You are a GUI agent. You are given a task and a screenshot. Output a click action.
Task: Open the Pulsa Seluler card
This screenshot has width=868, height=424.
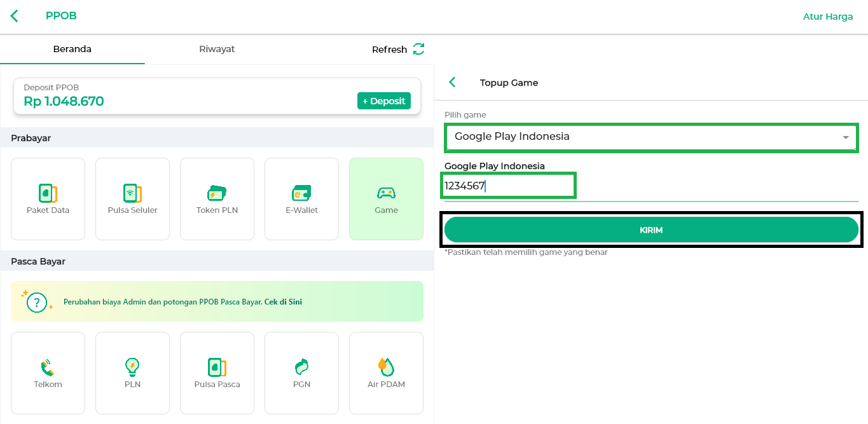pos(132,199)
